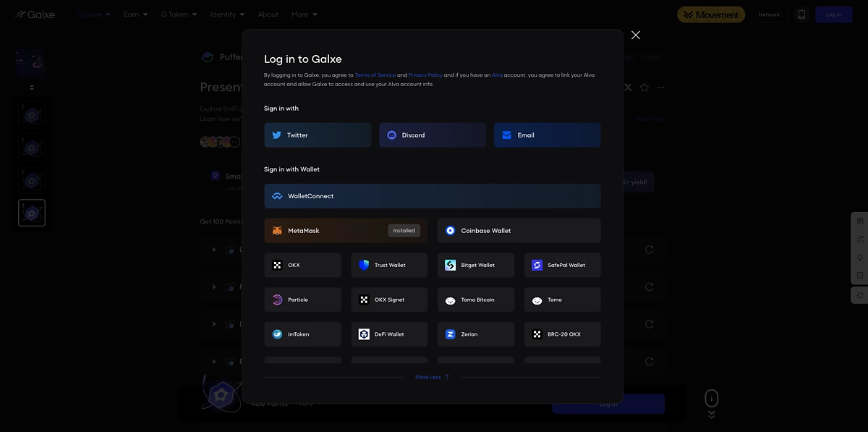Click the MetaMask fox icon

coord(277,231)
